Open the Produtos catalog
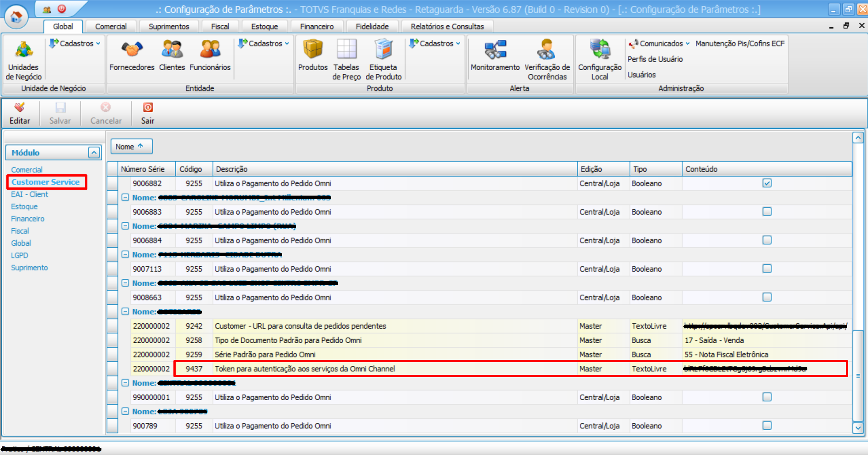Image resolution: width=868 pixels, height=455 pixels. click(x=313, y=56)
